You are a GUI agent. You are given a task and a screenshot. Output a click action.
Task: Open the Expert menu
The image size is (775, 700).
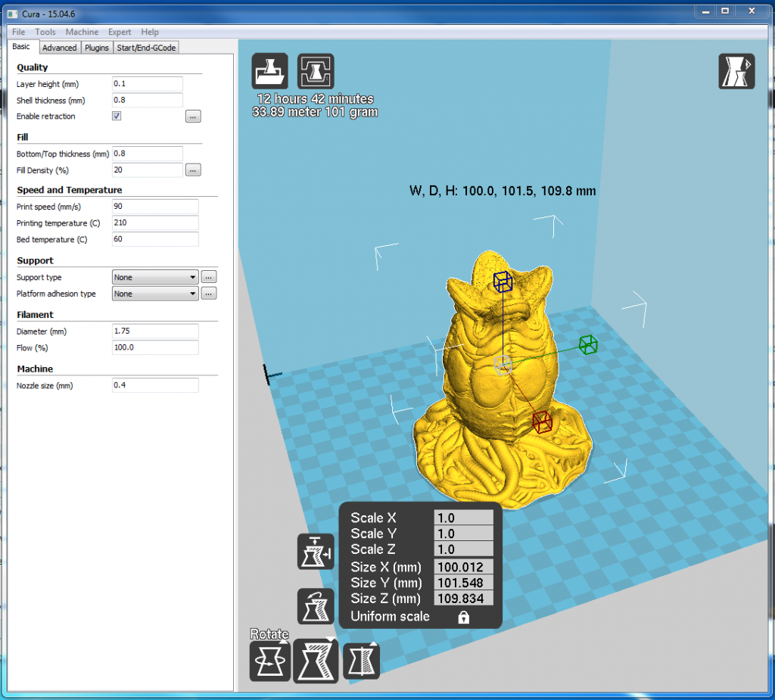point(120,32)
